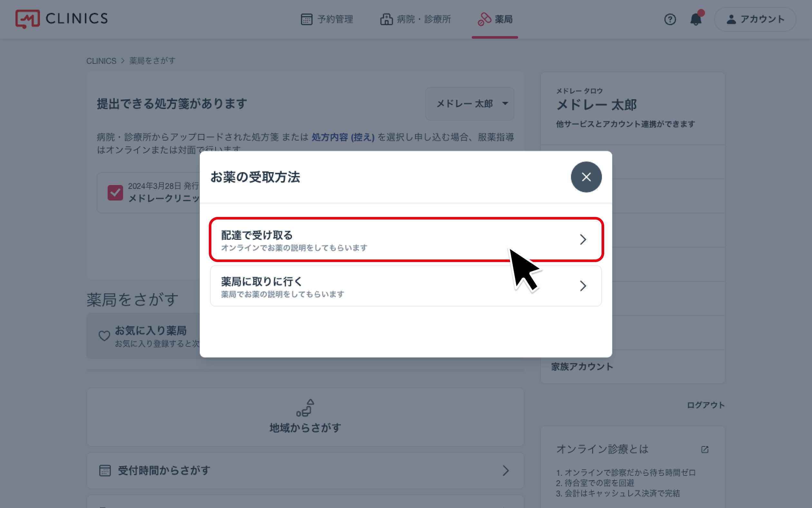This screenshot has width=812, height=508.
Task: Open the 予約管理 tab
Action: tap(326, 19)
